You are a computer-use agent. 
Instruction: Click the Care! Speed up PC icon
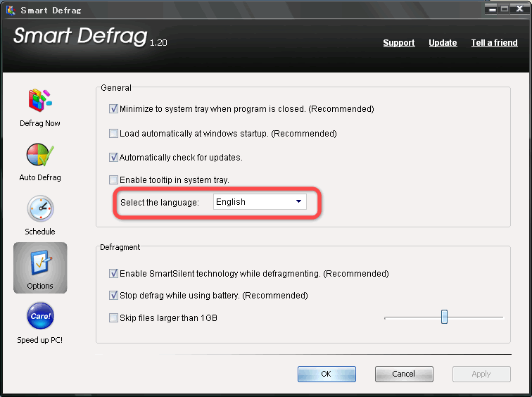point(40,316)
